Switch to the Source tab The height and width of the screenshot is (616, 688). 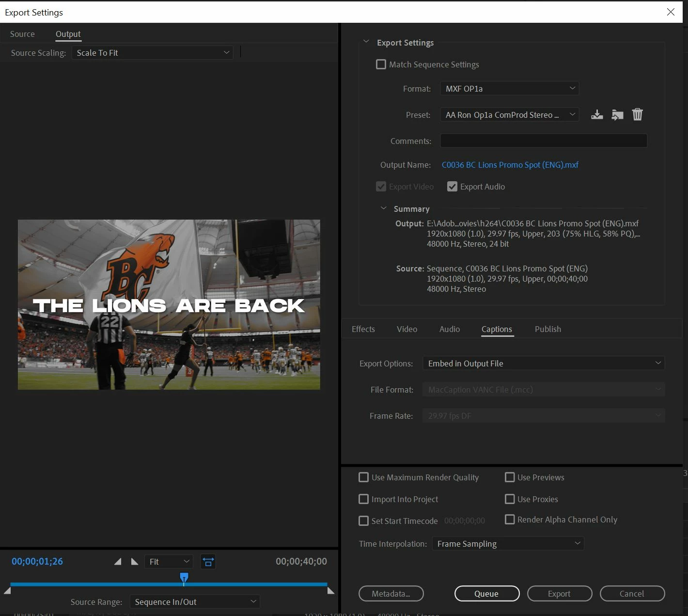coord(22,34)
